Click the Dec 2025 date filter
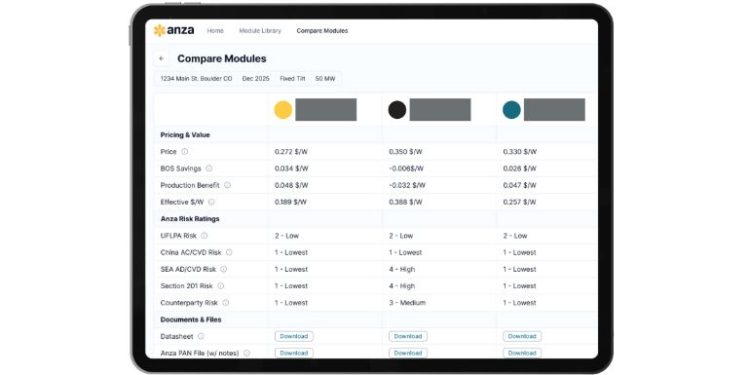The width and height of the screenshot is (750, 375). (x=256, y=78)
